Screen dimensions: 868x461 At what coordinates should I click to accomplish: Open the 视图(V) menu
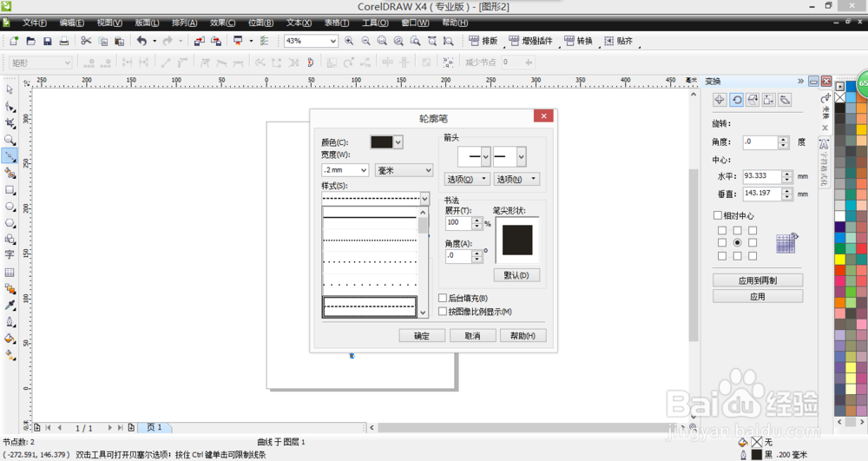(109, 23)
